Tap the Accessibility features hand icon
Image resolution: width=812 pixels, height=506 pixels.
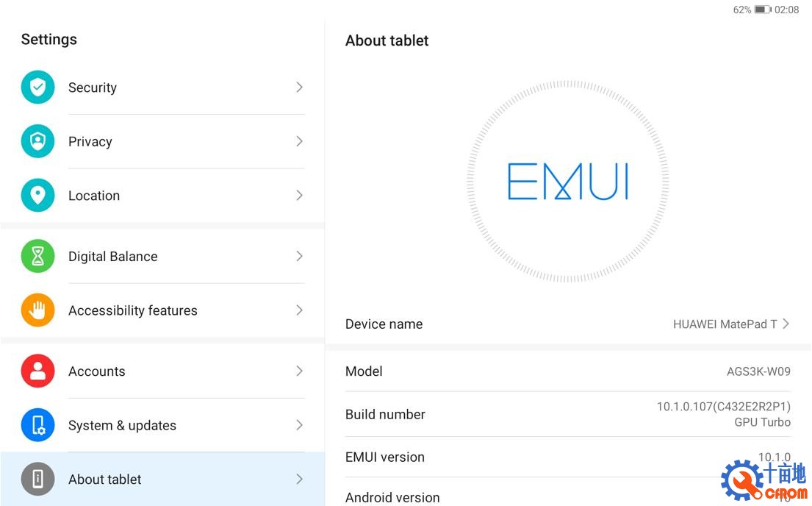(37, 310)
